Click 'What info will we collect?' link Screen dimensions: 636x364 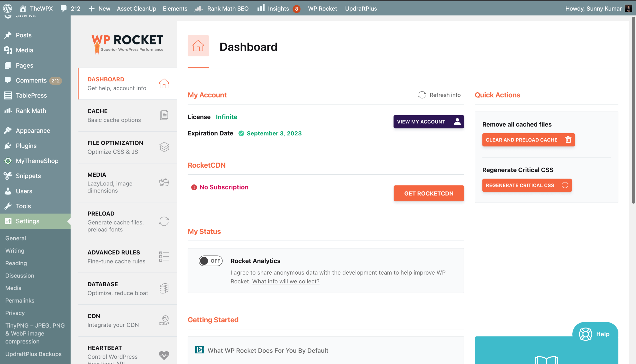(286, 281)
